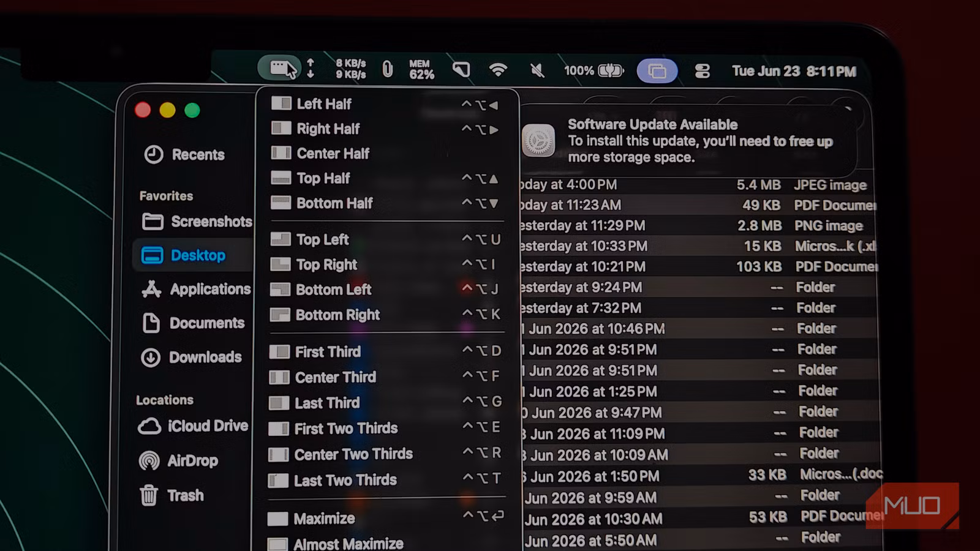Select the 53 KB PDF document row
The image size is (980, 551).
(703, 519)
